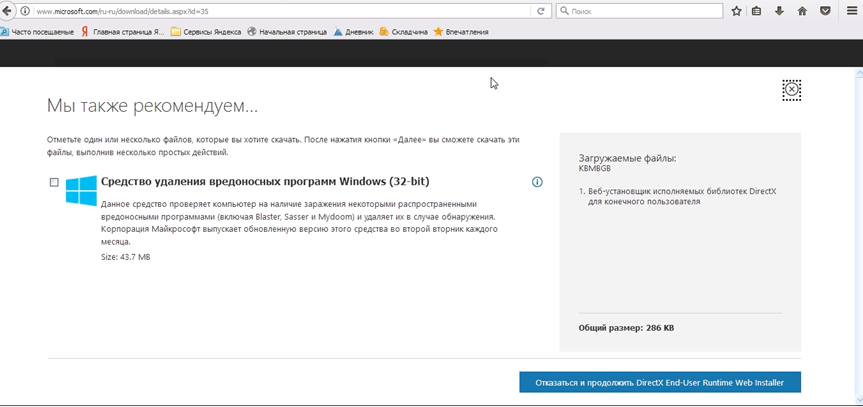Open the Pocket icon in toolbar
The image size is (863, 407).
pyautogui.click(x=825, y=11)
